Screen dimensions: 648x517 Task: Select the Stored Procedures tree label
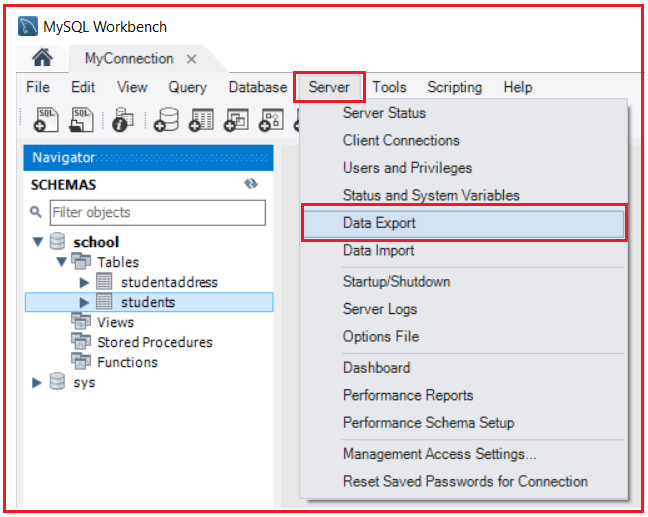[155, 342]
